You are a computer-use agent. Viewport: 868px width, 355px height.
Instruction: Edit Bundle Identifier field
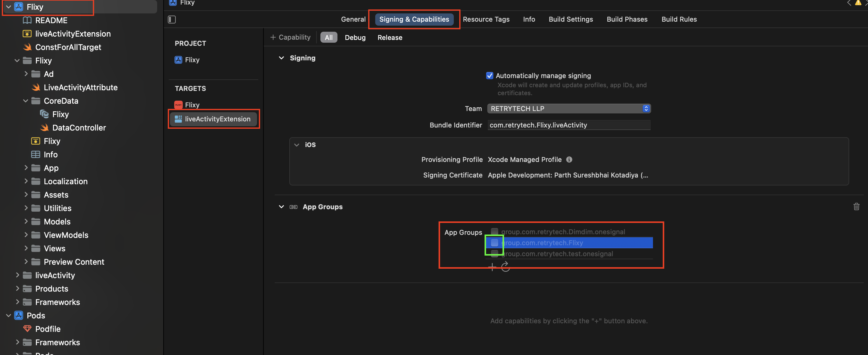(569, 125)
